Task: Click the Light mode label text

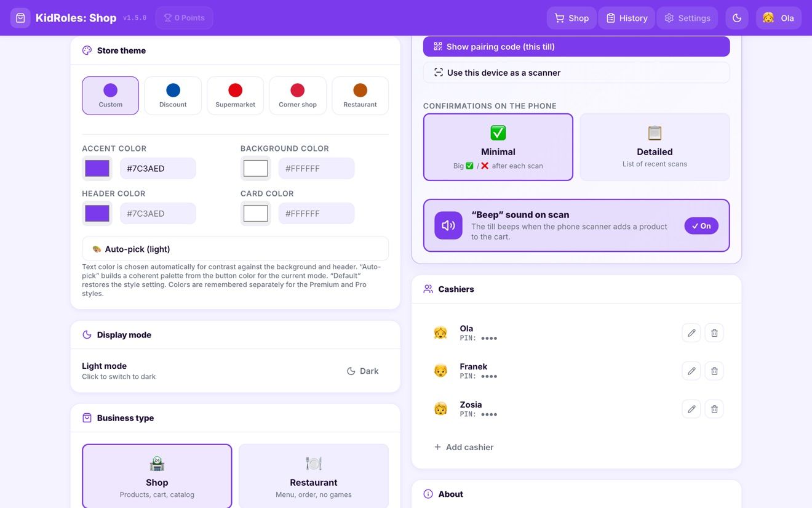Action: pyautogui.click(x=104, y=366)
